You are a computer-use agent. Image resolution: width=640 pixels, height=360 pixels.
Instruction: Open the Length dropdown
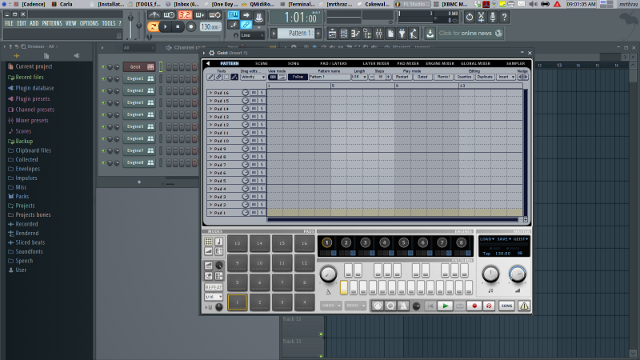point(359,77)
